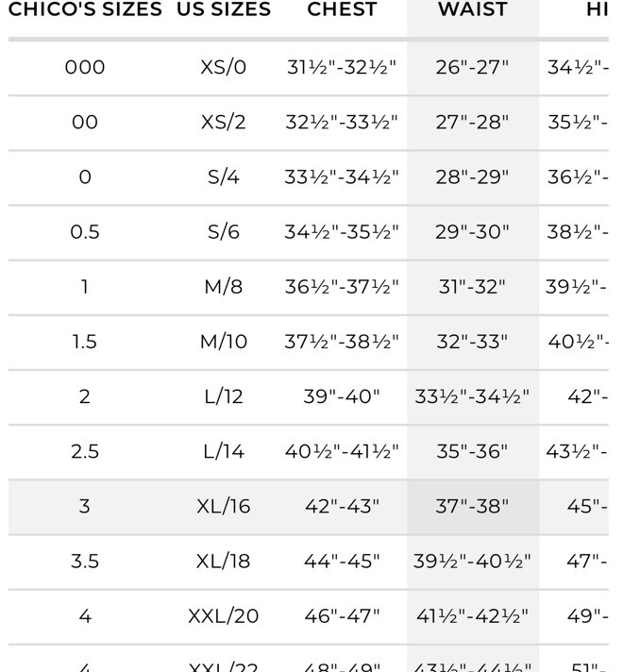Image resolution: width=623 pixels, height=672 pixels.
Task: Click the WAIST column header
Action: pyautogui.click(x=472, y=10)
